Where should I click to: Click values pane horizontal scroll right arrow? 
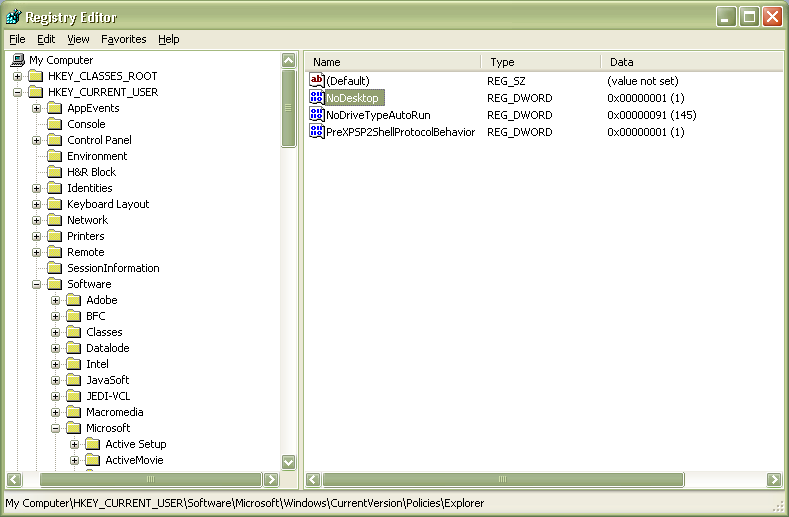[774, 479]
